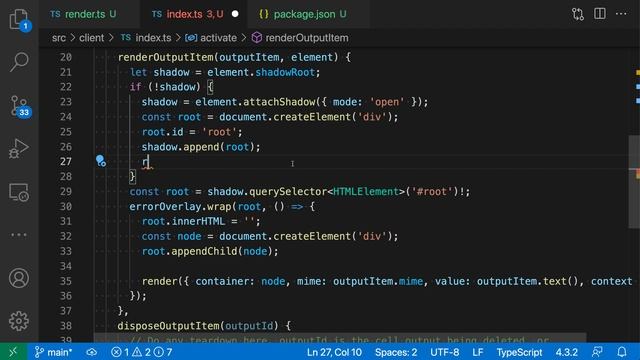Click activate breadcrumb symbol
Image resolution: width=640 pixels, height=360 pixels.
pos(211,38)
